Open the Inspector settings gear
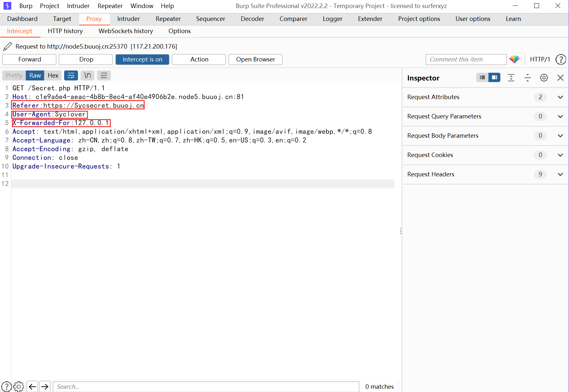The height and width of the screenshot is (392, 569). coord(544,78)
